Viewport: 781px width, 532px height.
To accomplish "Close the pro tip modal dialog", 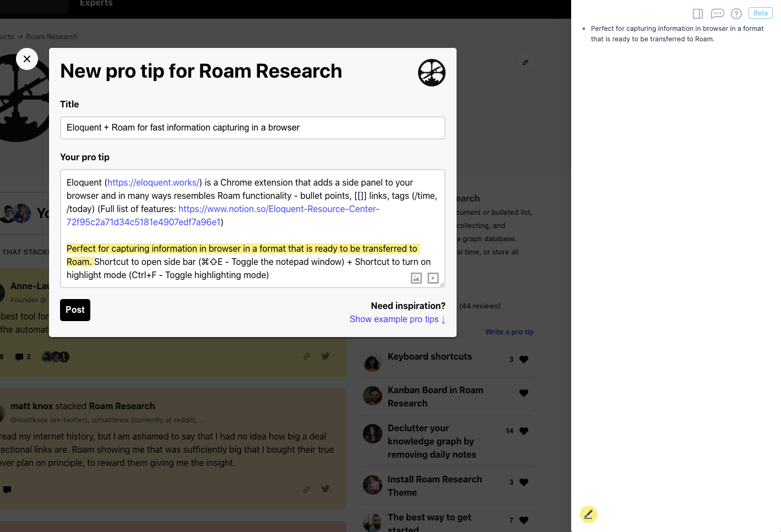I will pos(27,59).
